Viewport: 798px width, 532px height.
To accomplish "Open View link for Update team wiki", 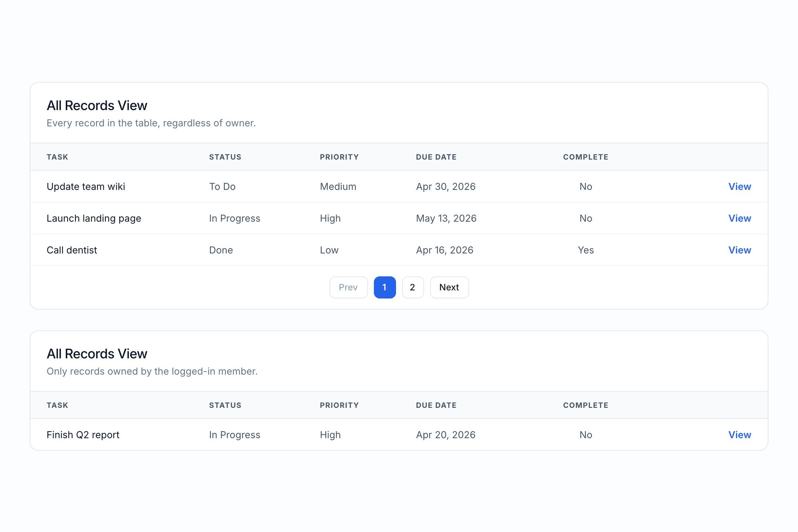I will coord(739,187).
